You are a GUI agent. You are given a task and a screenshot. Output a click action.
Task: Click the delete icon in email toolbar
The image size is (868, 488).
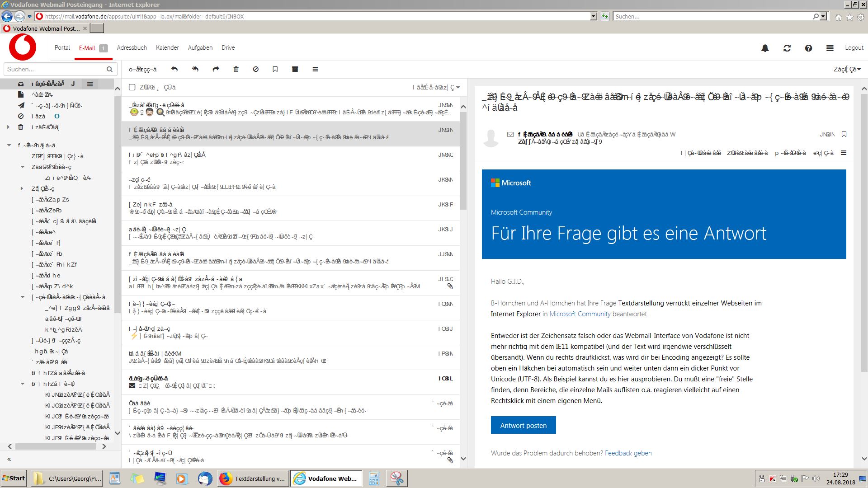(236, 70)
